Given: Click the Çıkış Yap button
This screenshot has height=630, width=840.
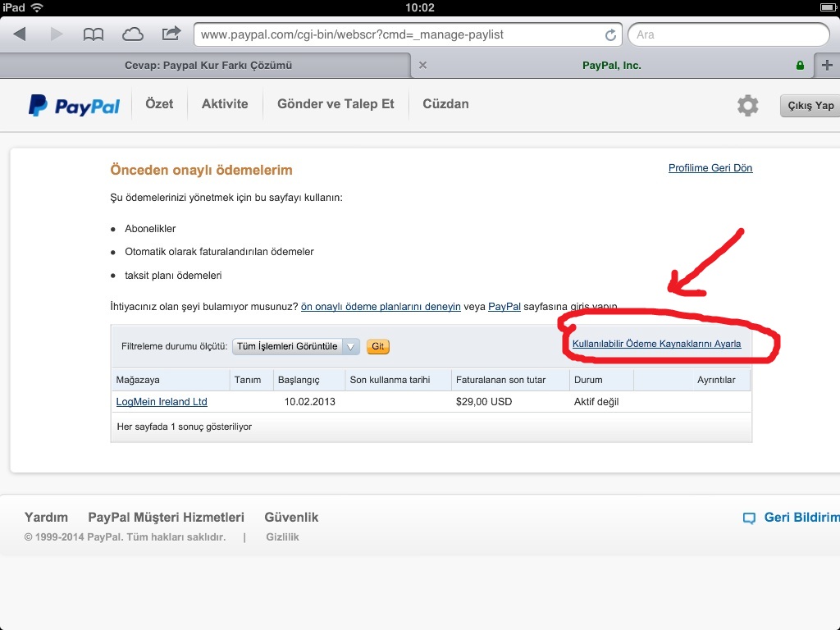Looking at the screenshot, I should [810, 106].
